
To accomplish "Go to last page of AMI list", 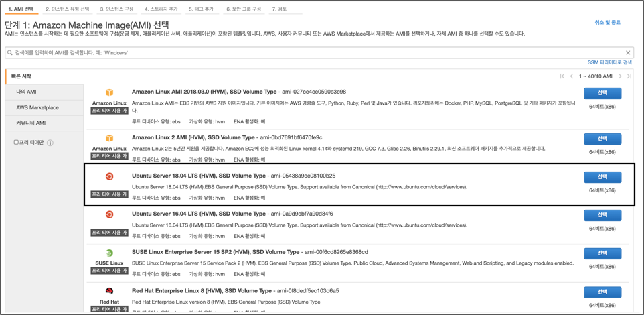I will [629, 76].
